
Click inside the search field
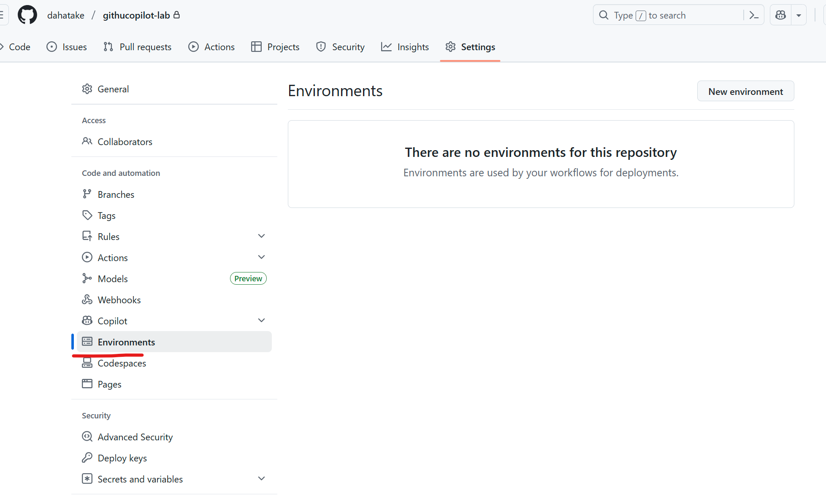[x=675, y=15]
